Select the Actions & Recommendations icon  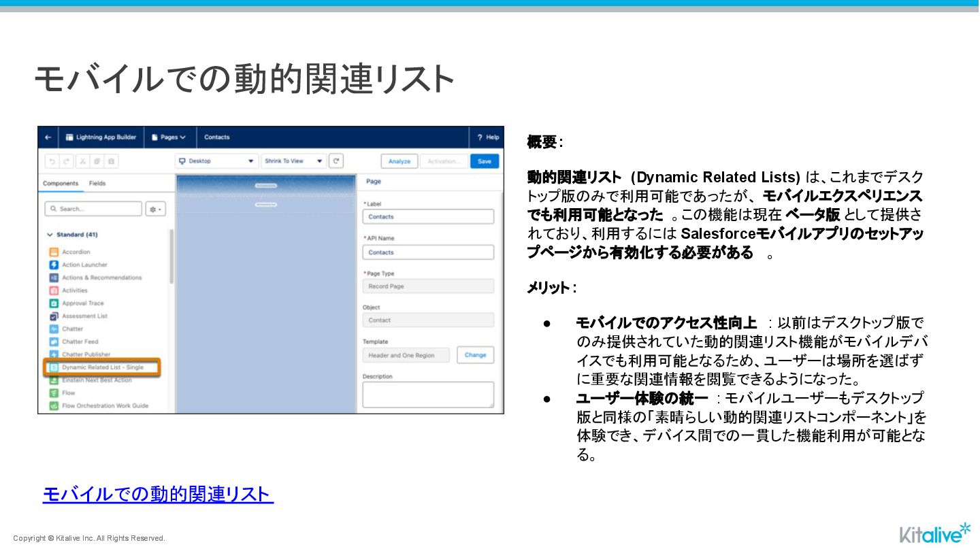point(54,278)
